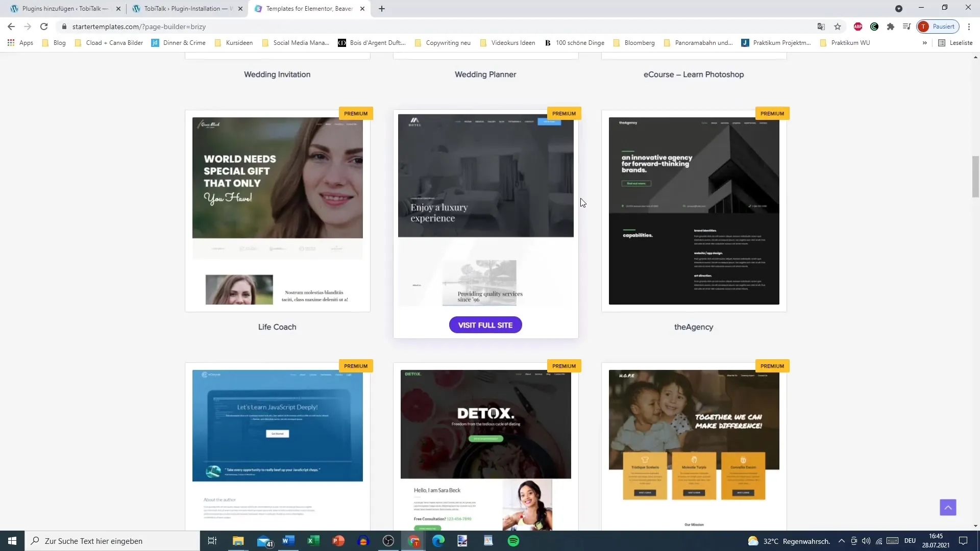Select the Templates for Elementor tab
980x551 pixels.
[x=309, y=9]
